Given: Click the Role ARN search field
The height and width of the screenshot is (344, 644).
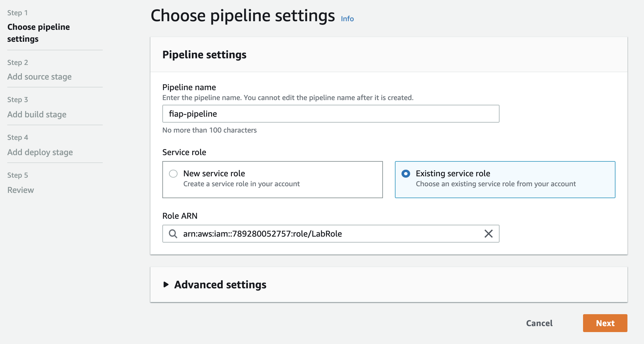Looking at the screenshot, I should click(x=331, y=234).
